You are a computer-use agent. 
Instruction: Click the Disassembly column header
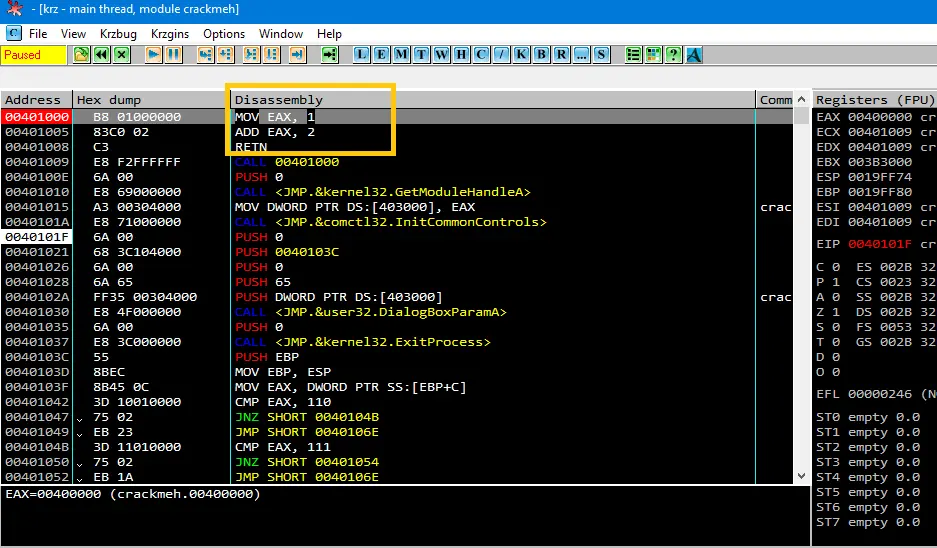[493, 100]
